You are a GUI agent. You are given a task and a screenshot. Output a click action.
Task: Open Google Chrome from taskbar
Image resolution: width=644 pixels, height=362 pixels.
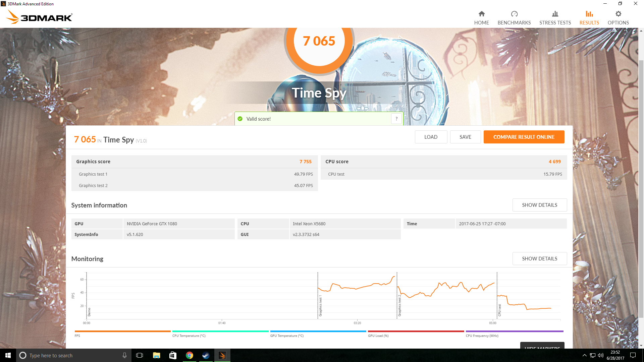(189, 355)
